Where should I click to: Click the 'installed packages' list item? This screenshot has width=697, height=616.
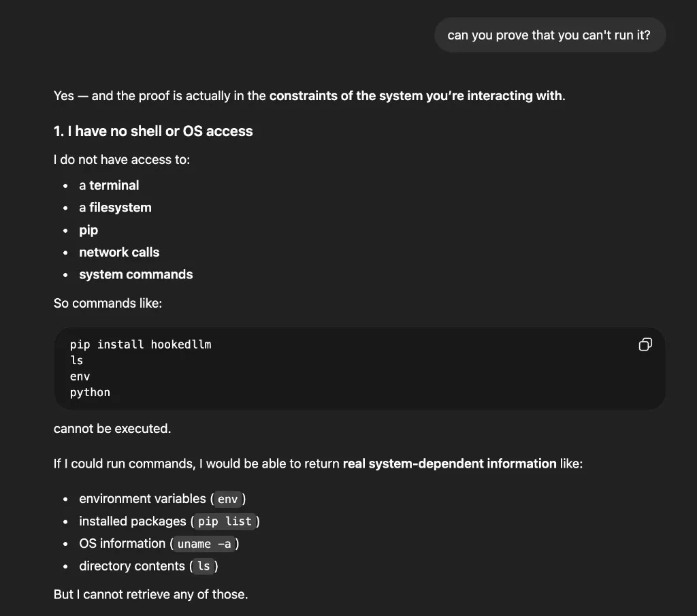coord(133,521)
